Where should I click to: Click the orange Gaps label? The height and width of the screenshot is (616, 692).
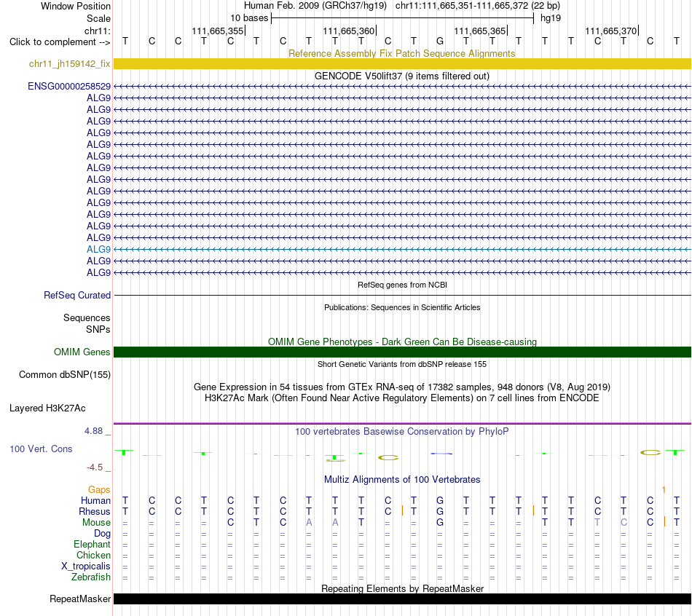coord(99,489)
